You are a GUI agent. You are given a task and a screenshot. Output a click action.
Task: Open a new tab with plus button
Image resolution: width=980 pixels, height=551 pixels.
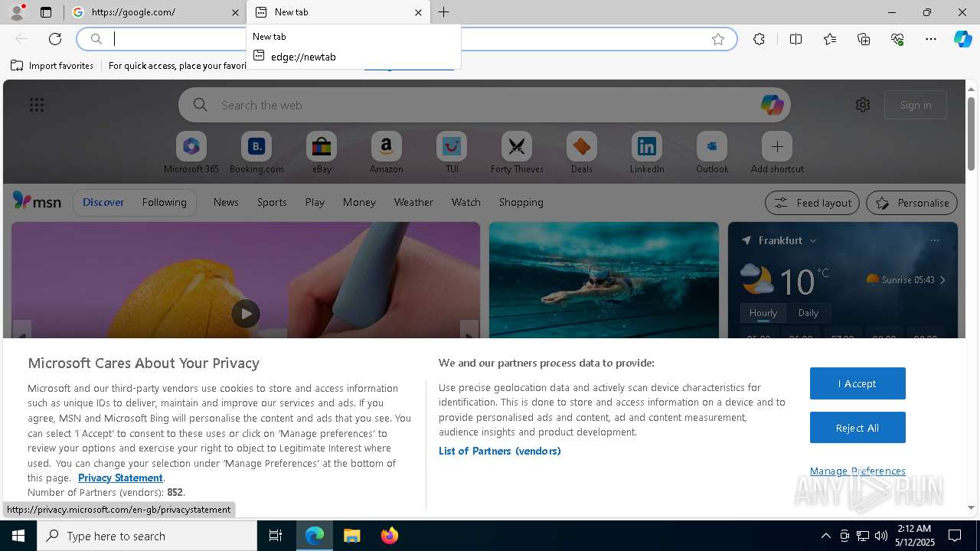[x=444, y=12]
